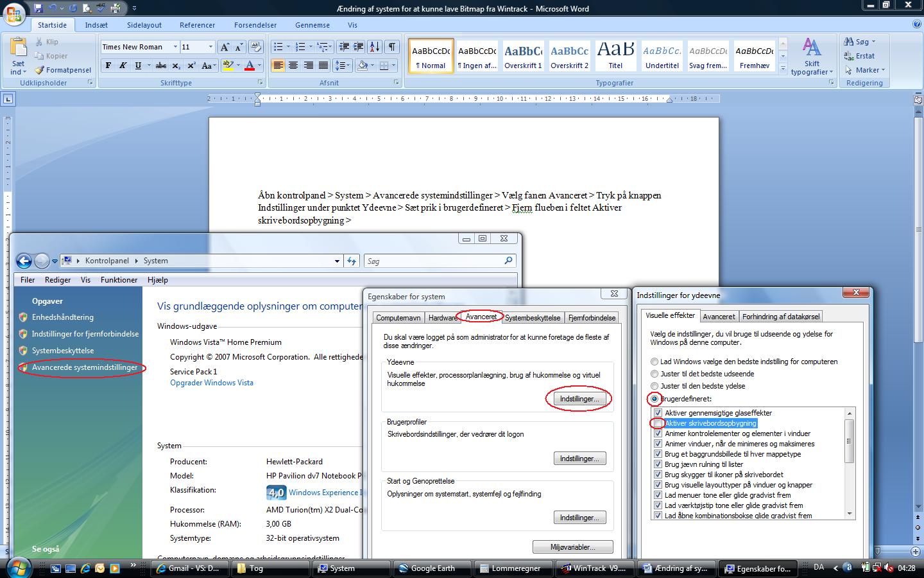Screen dimensions: 924x578
Task: Open the Office button menu
Action: tap(14, 13)
